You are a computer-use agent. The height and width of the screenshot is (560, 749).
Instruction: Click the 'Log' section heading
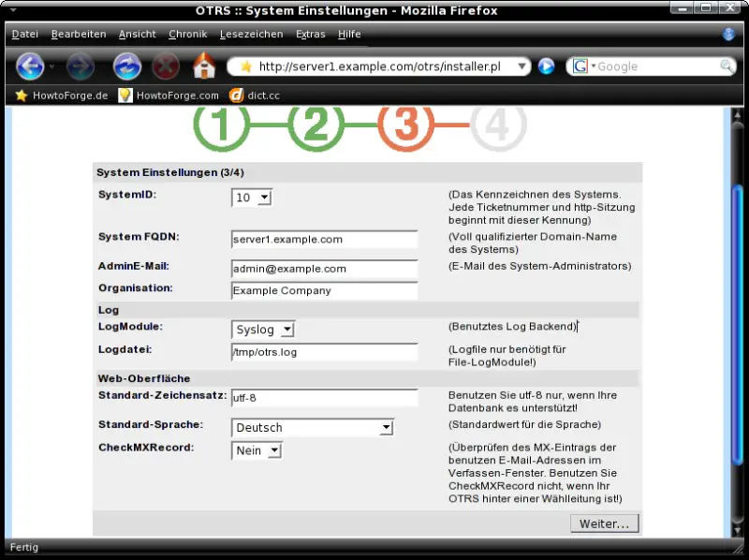click(x=109, y=310)
